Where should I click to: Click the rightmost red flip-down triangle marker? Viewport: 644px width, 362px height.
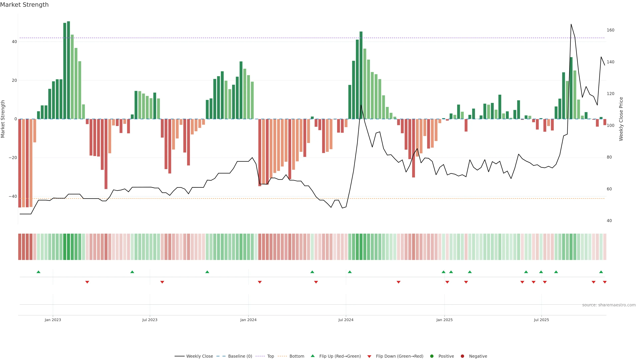click(604, 282)
